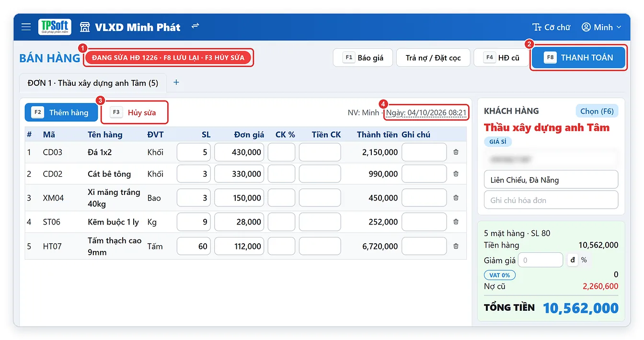The width and height of the screenshot is (644, 340).
Task: Switch store using the swap arrows icon
Action: pos(195,26)
